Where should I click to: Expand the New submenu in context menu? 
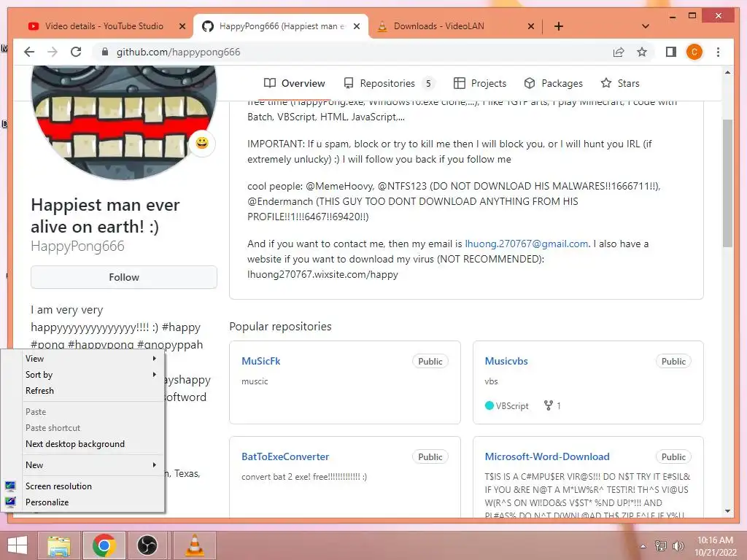coord(90,464)
